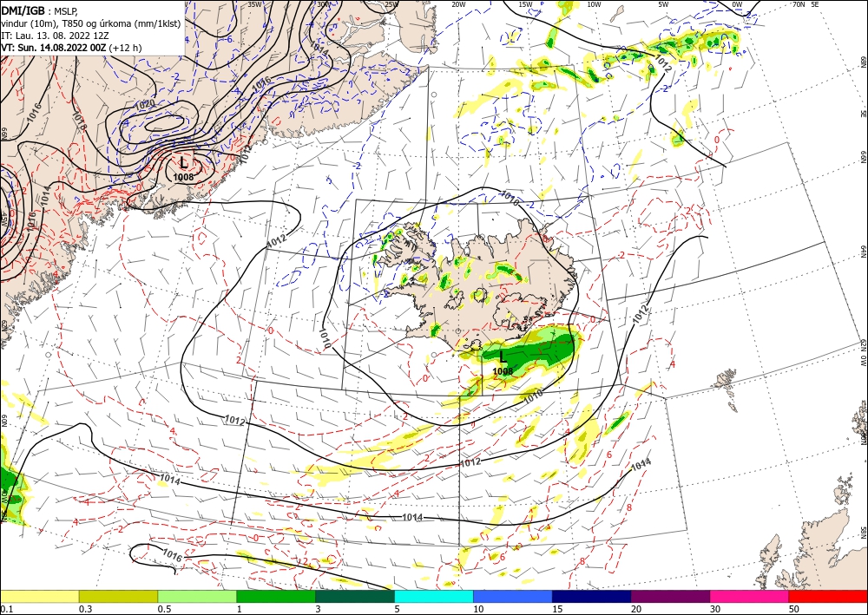Click the L low-pressure marker over Greenland
The height and width of the screenshot is (615, 868).
point(184,162)
